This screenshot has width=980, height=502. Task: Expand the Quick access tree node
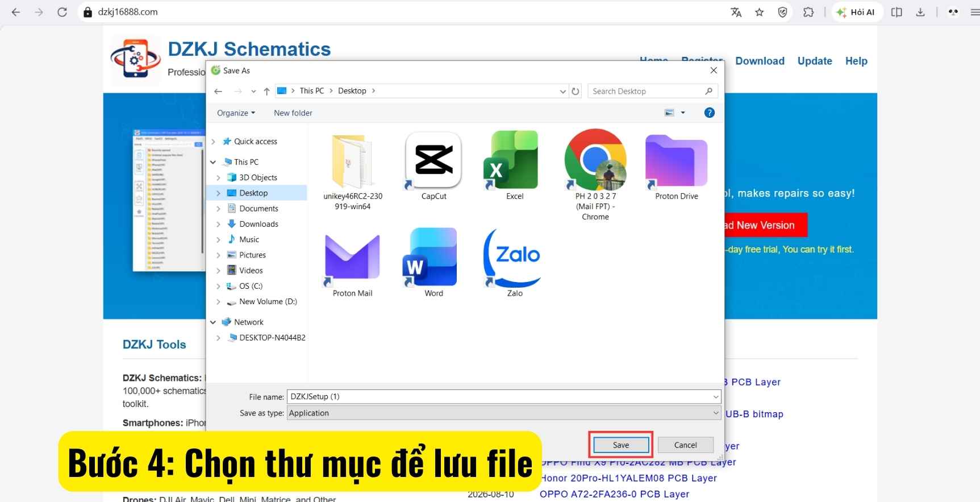click(x=214, y=142)
